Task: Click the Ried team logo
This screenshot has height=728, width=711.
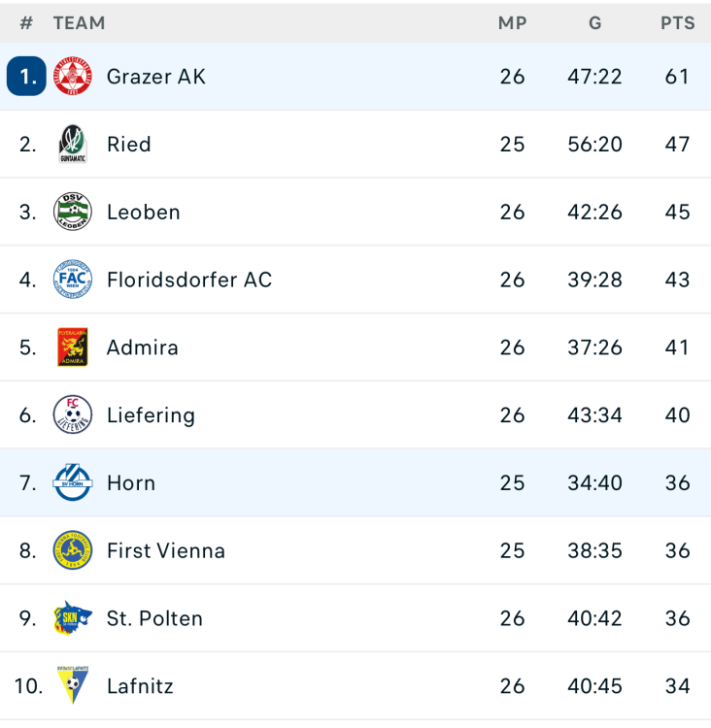Action: point(73,145)
